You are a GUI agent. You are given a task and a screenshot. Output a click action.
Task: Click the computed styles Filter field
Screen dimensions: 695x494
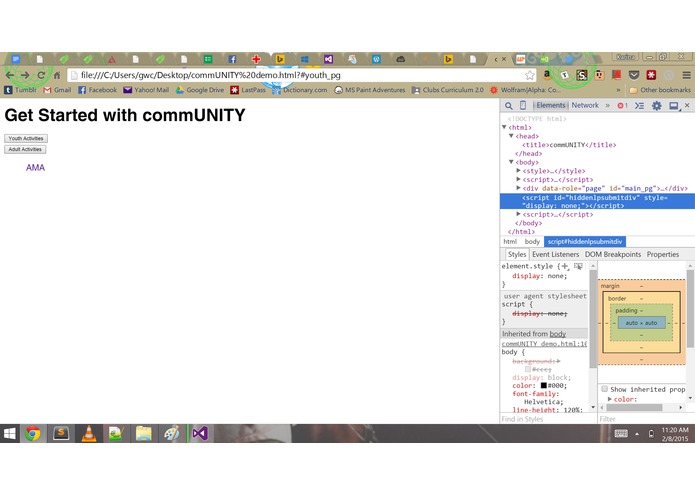point(645,419)
